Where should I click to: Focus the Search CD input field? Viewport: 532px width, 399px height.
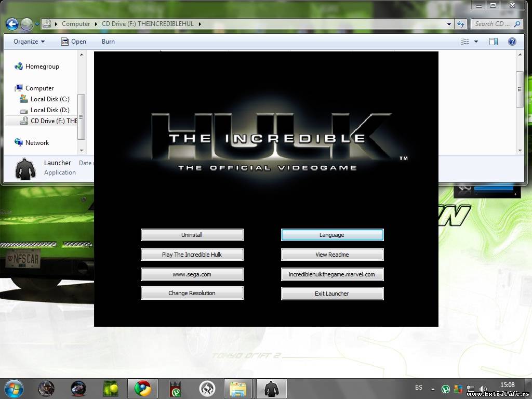coord(493,24)
